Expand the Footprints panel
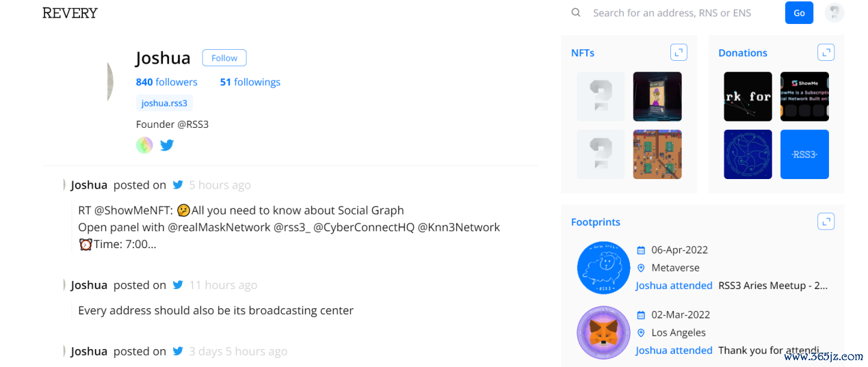Image resolution: width=868 pixels, height=367 pixels. coord(826,221)
